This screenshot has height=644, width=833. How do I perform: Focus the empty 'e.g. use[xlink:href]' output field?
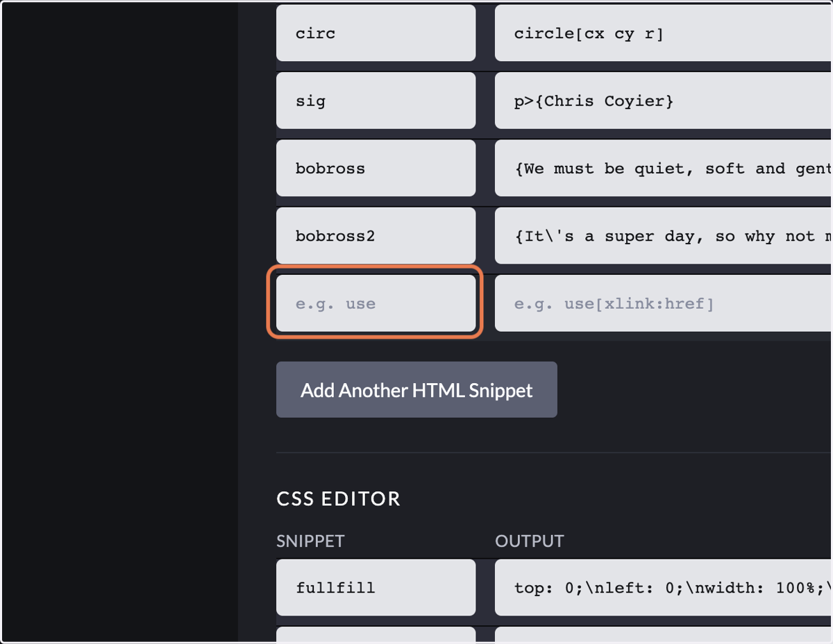(664, 303)
